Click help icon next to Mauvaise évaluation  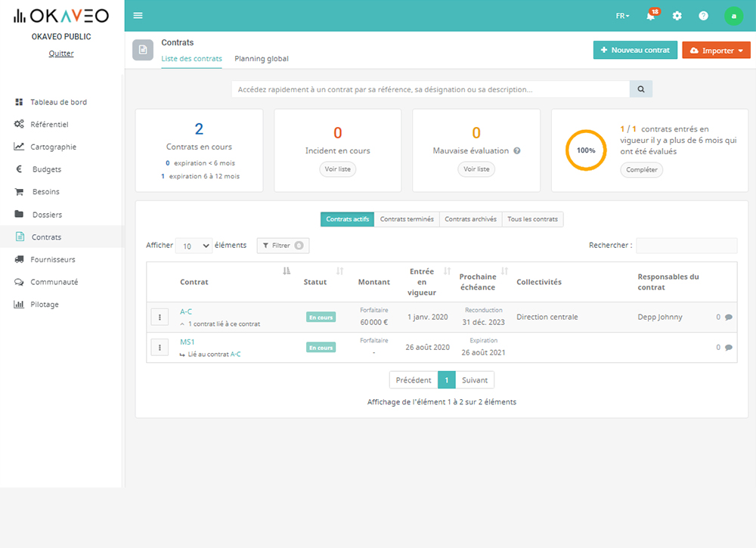(517, 151)
